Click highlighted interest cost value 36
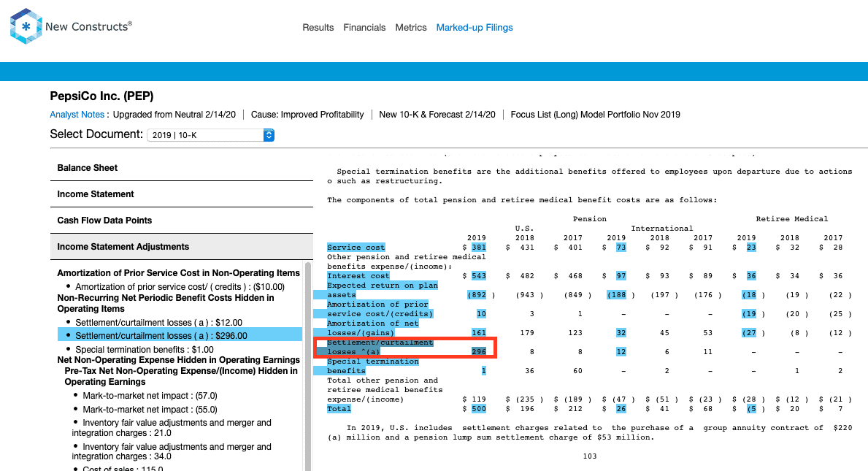This screenshot has height=471, width=868. (751, 275)
